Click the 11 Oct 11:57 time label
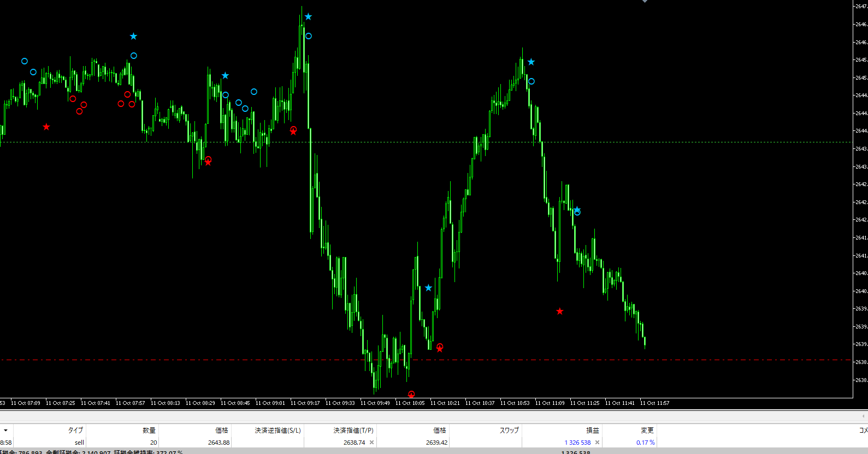868x454 pixels. tap(655, 403)
